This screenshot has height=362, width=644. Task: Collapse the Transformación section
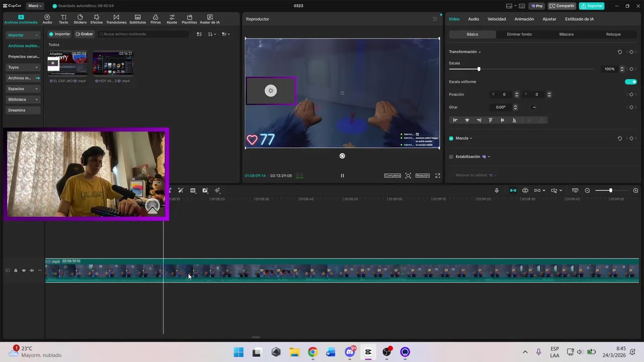tap(479, 52)
